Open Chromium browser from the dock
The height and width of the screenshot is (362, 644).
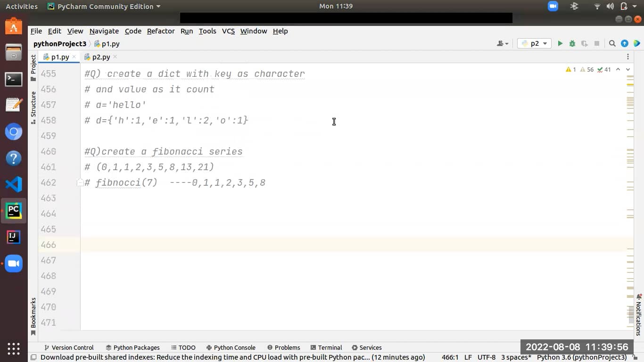(x=14, y=132)
